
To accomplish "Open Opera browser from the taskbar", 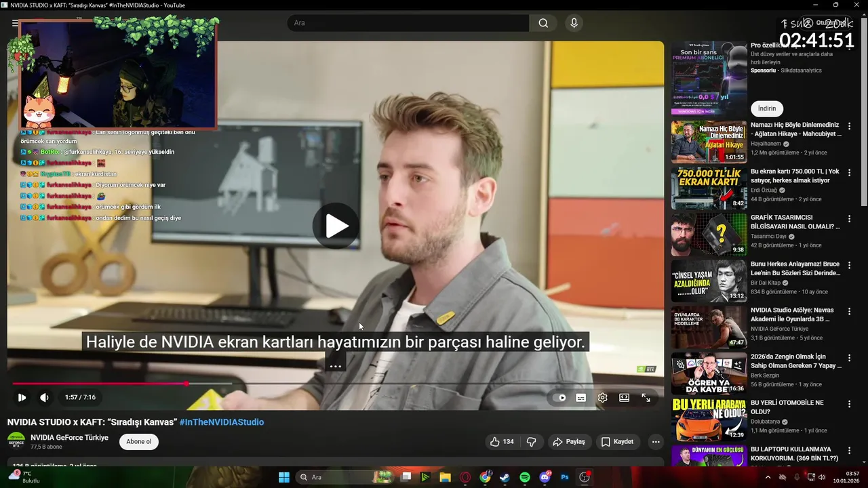I will (x=465, y=477).
